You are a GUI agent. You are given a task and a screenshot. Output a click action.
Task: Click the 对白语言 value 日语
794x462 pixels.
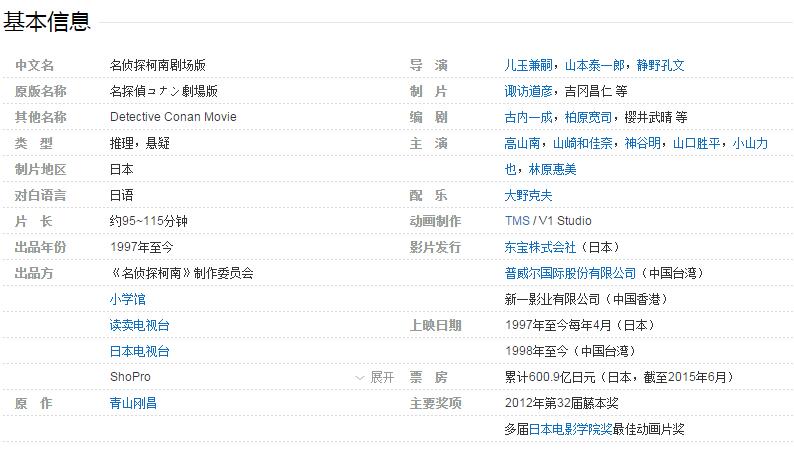coord(122,196)
